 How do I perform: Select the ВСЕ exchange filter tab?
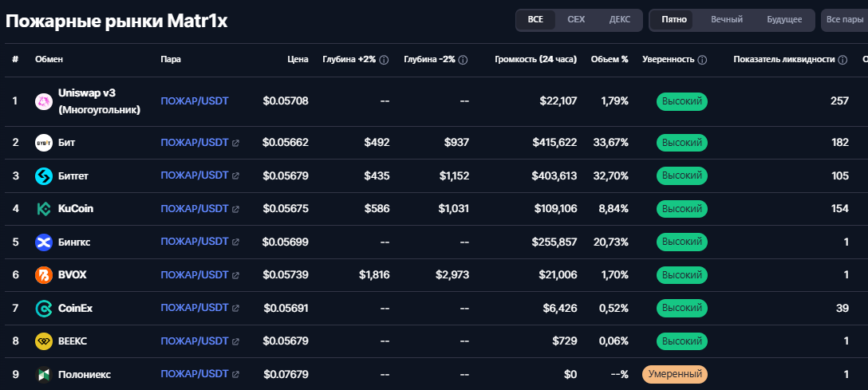pos(535,20)
